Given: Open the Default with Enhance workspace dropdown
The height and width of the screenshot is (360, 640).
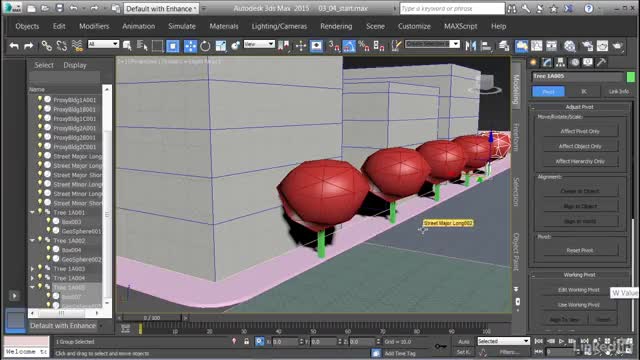Looking at the screenshot, I should (161, 9).
